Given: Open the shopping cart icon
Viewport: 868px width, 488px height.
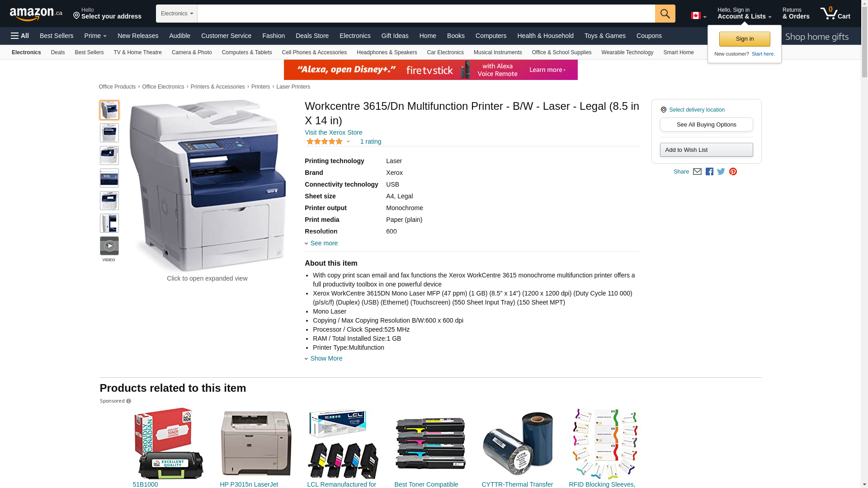Looking at the screenshot, I should coord(835,14).
